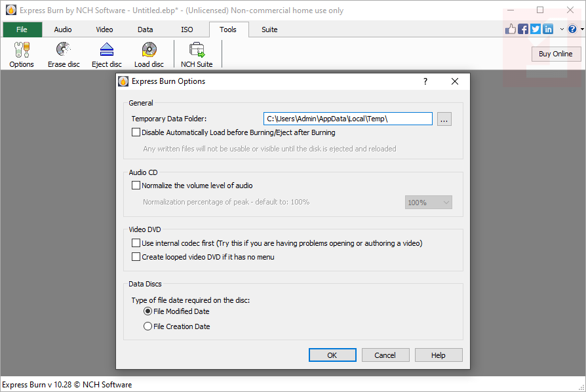
Task: Select File Creation Date radio button
Action: 147,326
